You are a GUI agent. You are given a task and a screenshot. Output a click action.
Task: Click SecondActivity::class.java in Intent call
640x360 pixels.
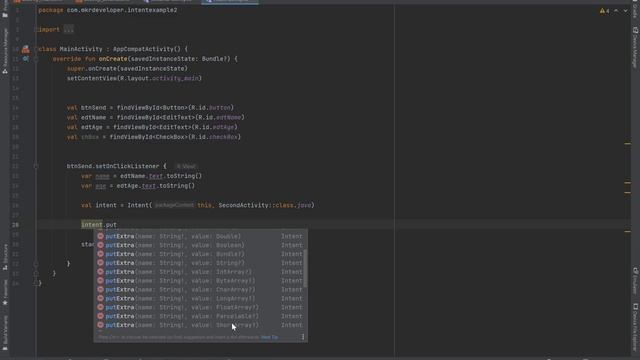point(265,205)
